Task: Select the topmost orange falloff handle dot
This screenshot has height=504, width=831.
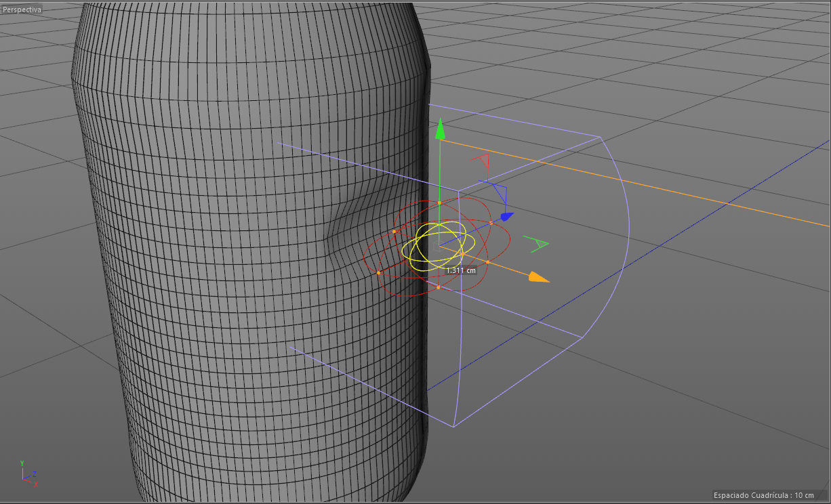Action: click(439, 203)
